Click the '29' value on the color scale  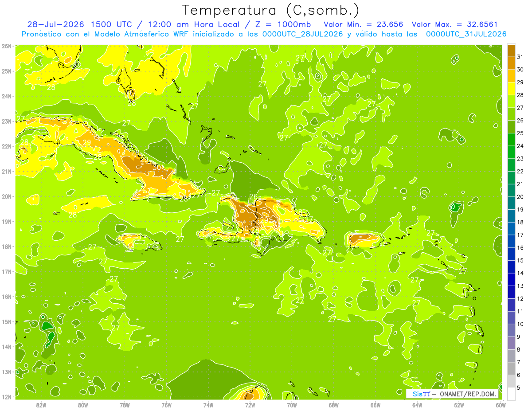pyautogui.click(x=520, y=82)
